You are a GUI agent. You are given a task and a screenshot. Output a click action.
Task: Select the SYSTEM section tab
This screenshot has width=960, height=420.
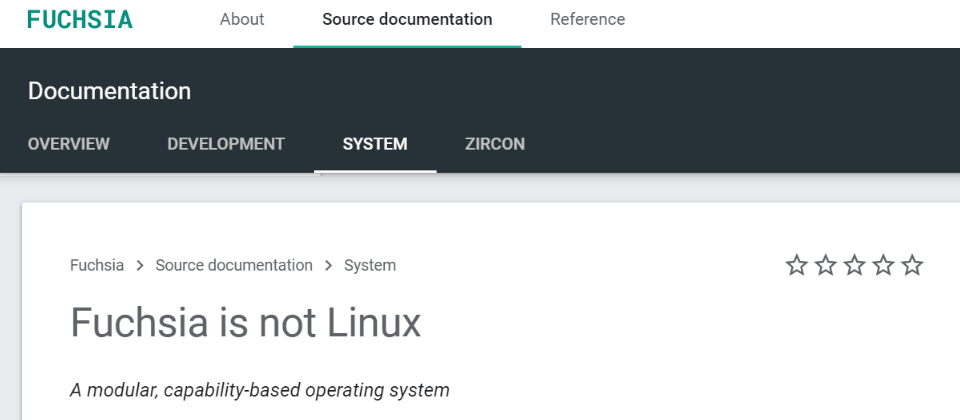click(375, 144)
